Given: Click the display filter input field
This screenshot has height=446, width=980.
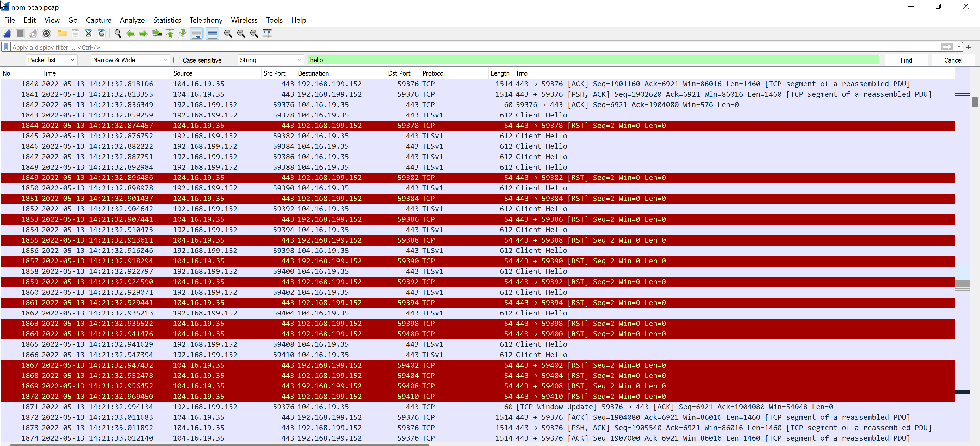Looking at the screenshot, I should click(456, 47).
